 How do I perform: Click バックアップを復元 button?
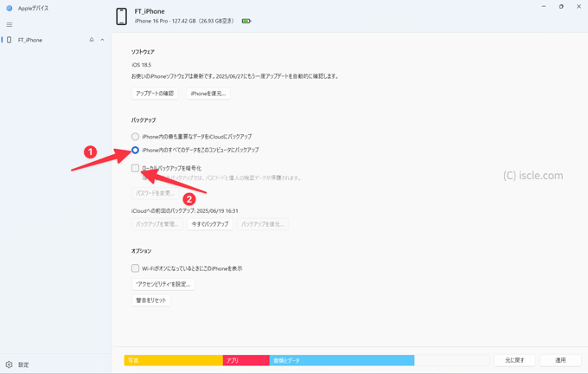pos(263,224)
